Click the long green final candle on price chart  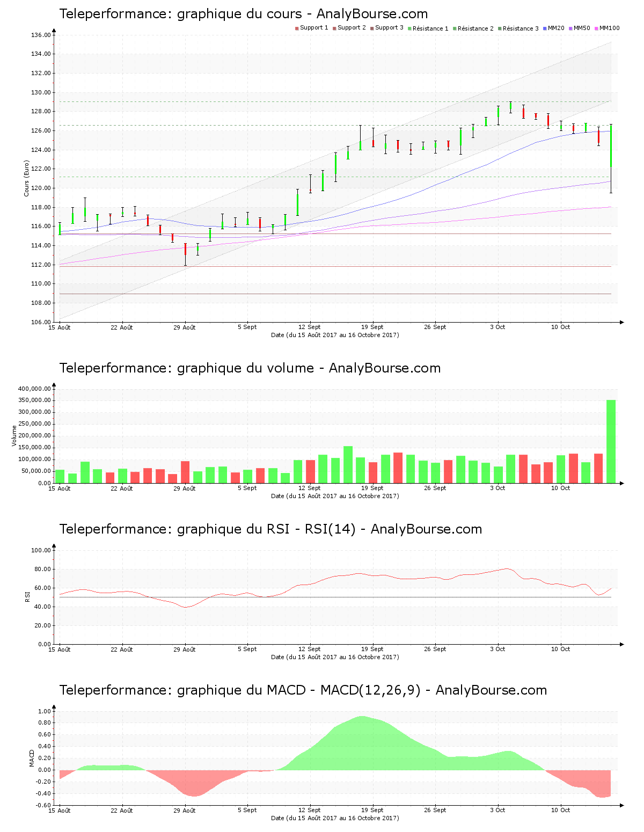611,146
